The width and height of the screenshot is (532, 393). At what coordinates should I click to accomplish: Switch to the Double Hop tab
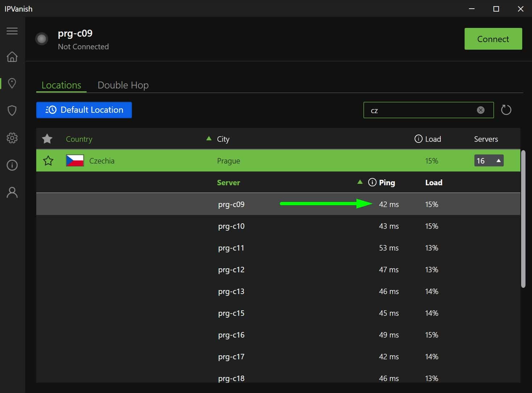pos(123,85)
